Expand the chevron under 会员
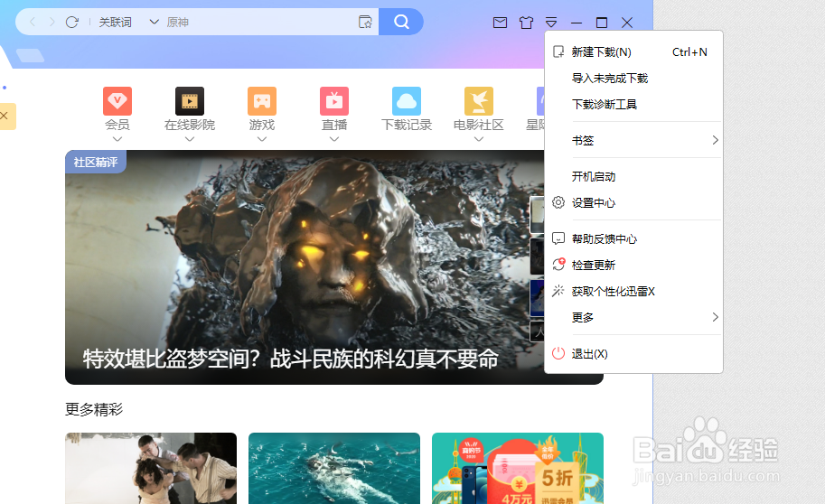Screen dimensions: 825x504 (117, 139)
